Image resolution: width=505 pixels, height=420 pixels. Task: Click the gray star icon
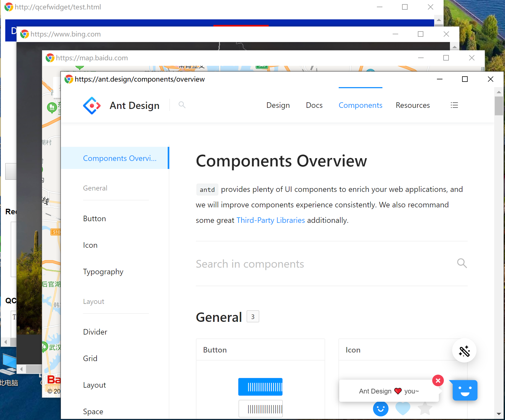pyautogui.click(x=425, y=408)
